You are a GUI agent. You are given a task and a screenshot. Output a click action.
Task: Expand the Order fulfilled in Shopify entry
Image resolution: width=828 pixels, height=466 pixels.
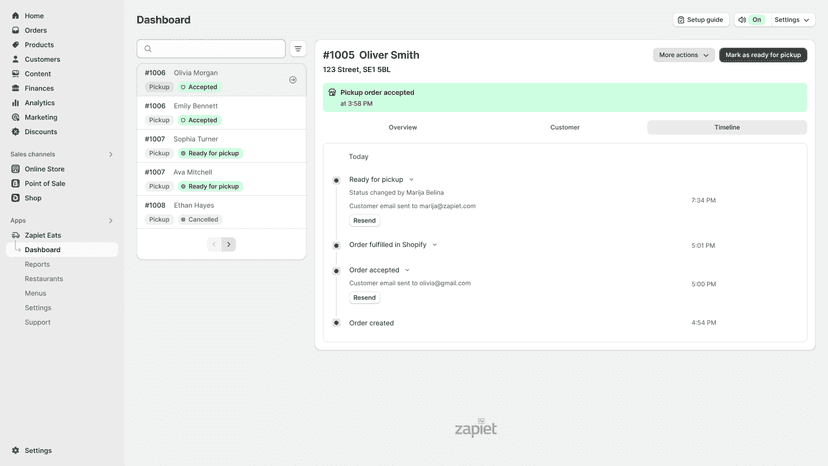pyautogui.click(x=435, y=245)
